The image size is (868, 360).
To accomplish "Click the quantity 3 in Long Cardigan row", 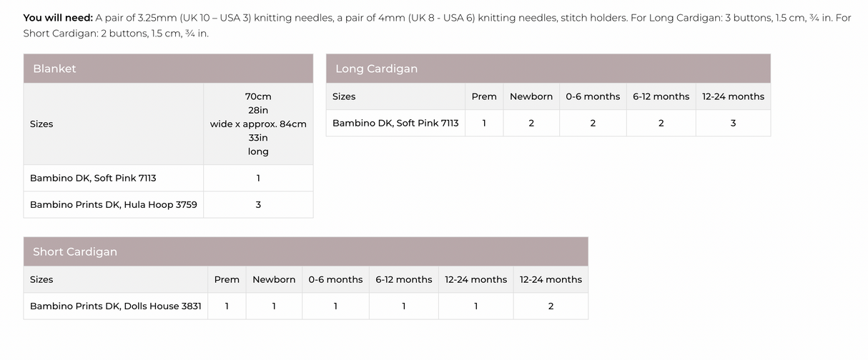I will [x=733, y=123].
